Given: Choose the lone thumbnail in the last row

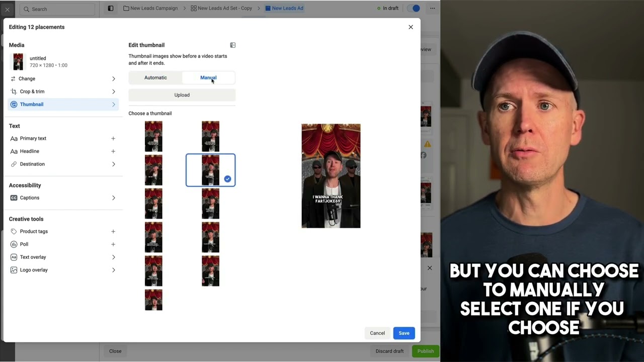Looking at the screenshot, I should coord(153,300).
